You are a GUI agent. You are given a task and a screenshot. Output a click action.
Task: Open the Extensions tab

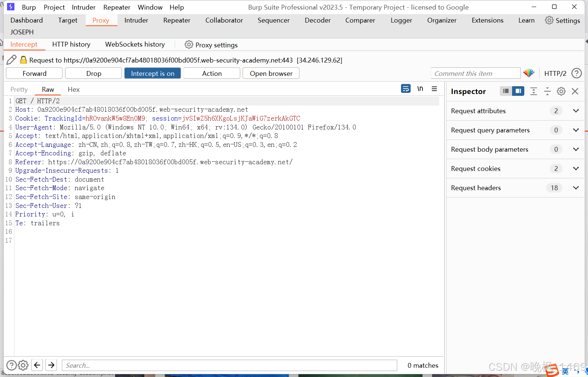click(x=488, y=20)
